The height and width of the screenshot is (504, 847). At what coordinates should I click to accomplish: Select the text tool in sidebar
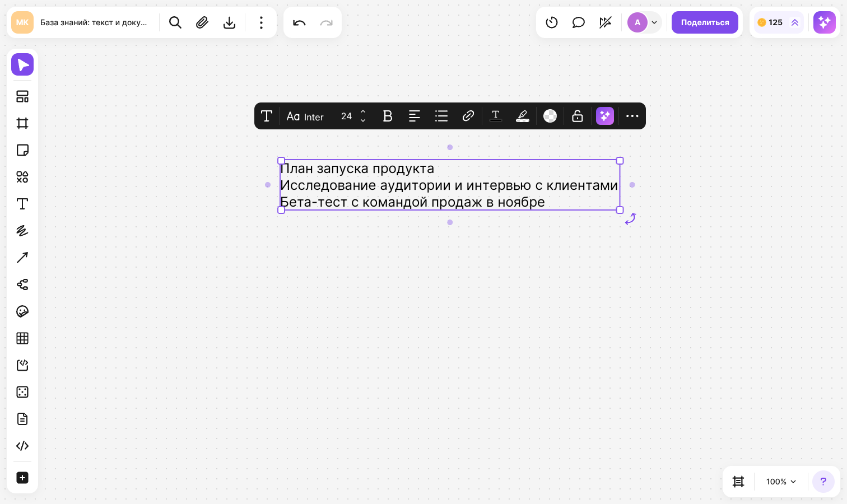coord(22,204)
